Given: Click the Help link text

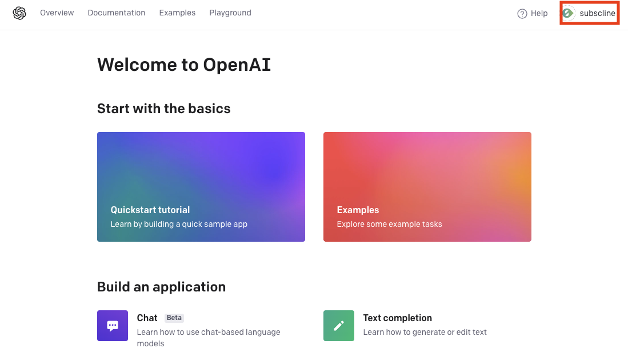Looking at the screenshot, I should pyautogui.click(x=539, y=13).
